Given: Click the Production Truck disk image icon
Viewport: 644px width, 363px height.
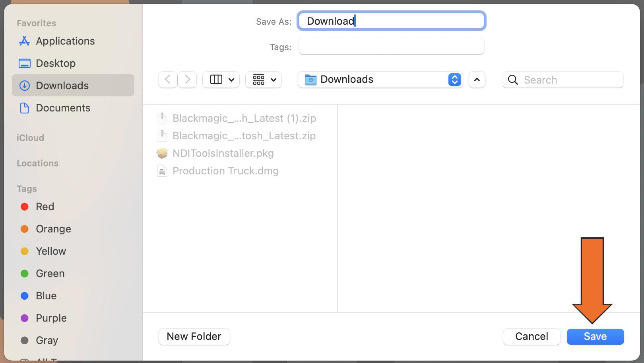Looking at the screenshot, I should coord(162,171).
